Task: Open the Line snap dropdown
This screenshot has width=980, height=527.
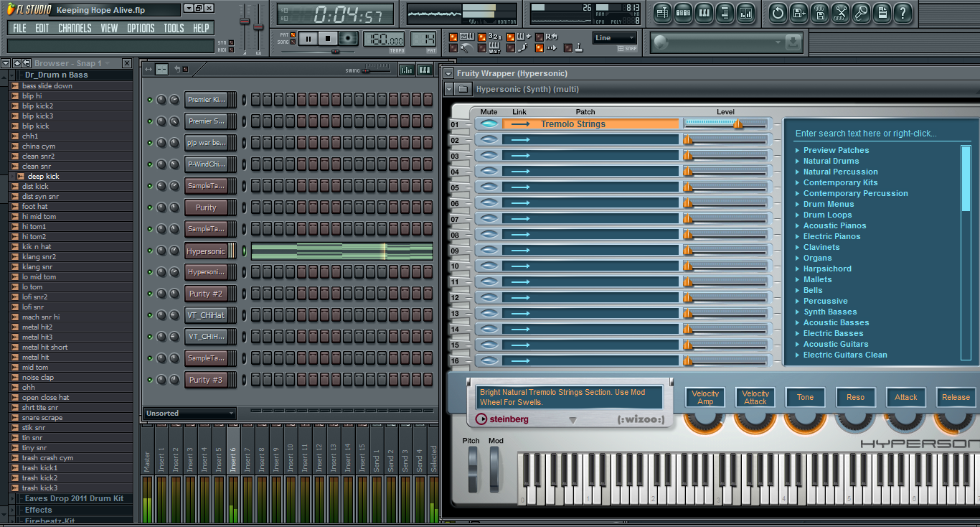Action: (614, 38)
